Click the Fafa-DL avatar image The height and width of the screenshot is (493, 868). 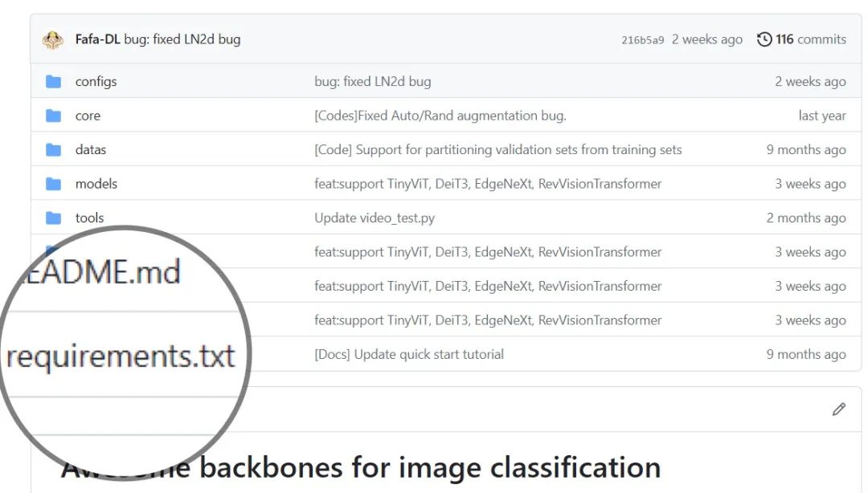tap(52, 40)
